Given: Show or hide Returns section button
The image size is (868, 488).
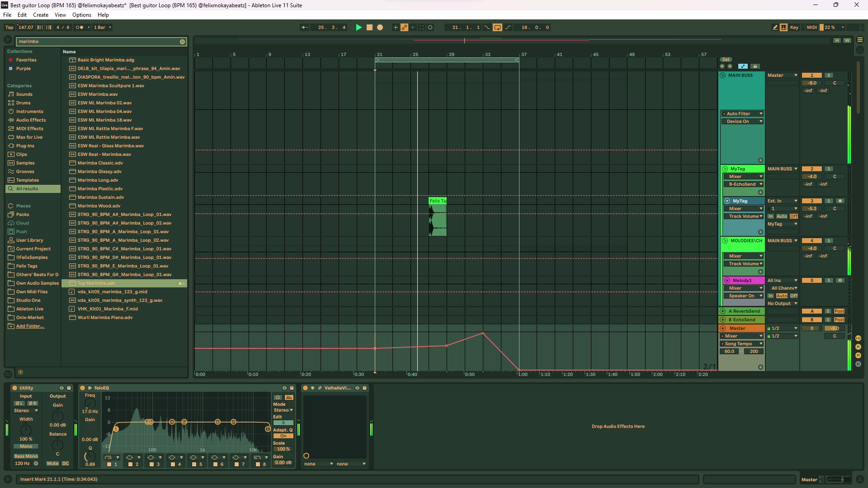Looking at the screenshot, I should click(858, 347).
